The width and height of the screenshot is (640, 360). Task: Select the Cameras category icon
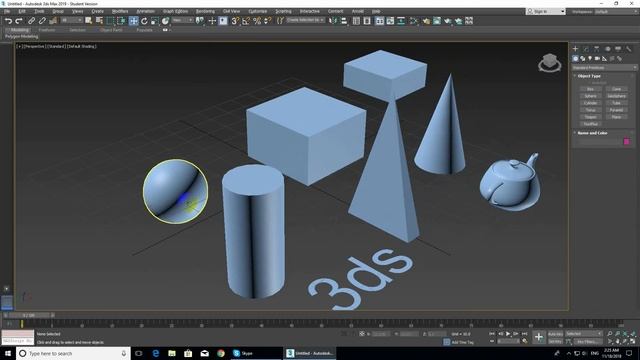pos(597,59)
